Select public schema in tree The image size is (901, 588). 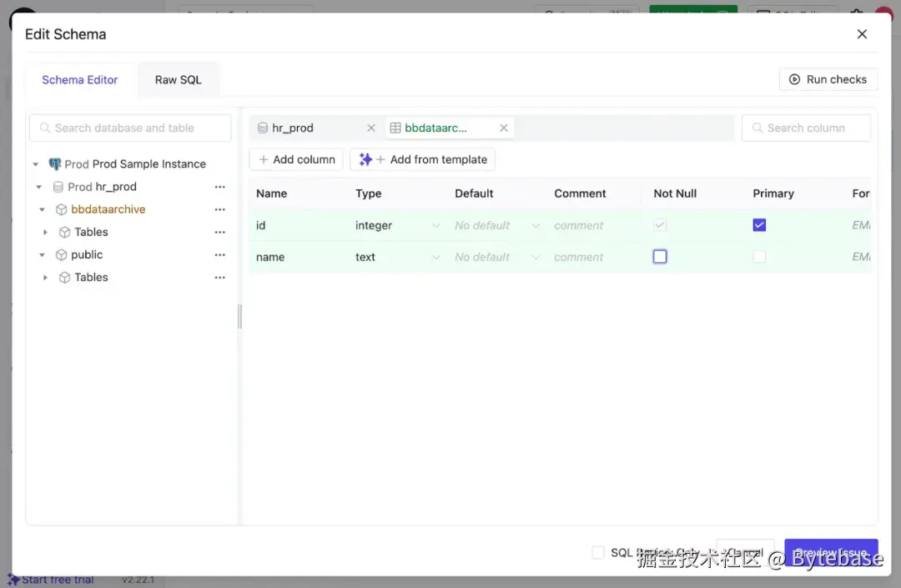tap(87, 254)
